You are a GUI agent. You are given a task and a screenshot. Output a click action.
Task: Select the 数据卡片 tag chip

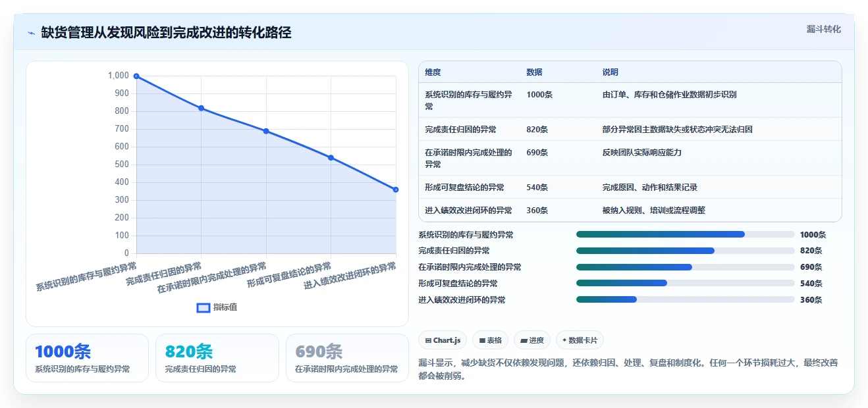[x=580, y=340]
